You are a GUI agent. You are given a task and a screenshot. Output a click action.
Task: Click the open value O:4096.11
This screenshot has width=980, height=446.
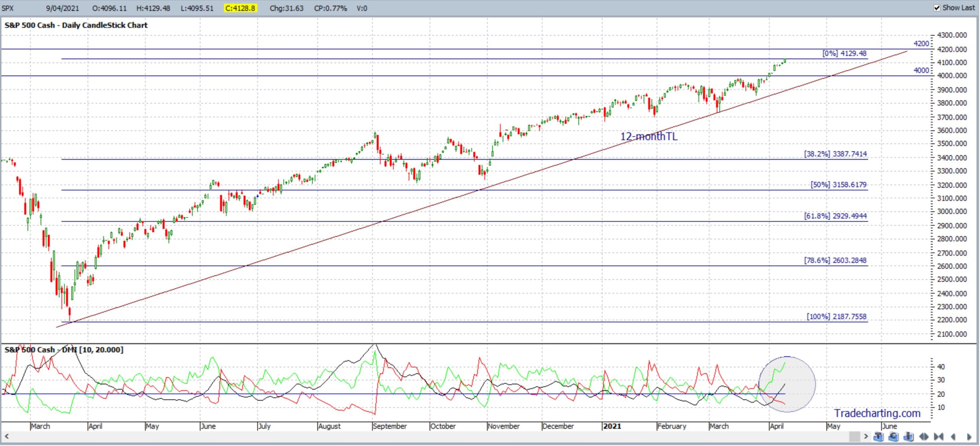pos(109,8)
